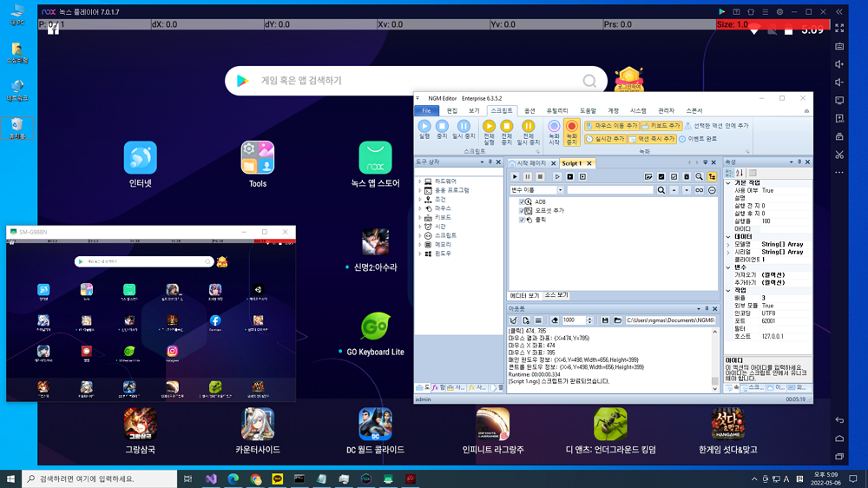
Task: Open the Windows Start menu
Action: click(x=10, y=478)
